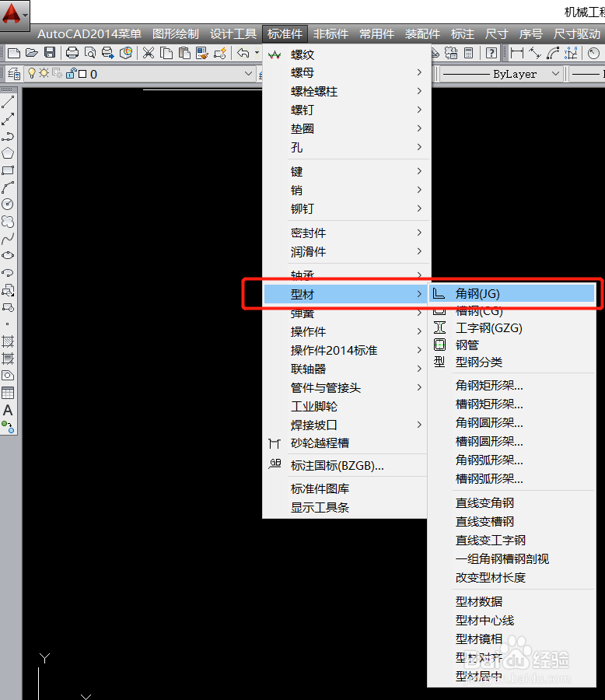Expand the 焊接坡口 submenu
The width and height of the screenshot is (605, 700).
345,425
